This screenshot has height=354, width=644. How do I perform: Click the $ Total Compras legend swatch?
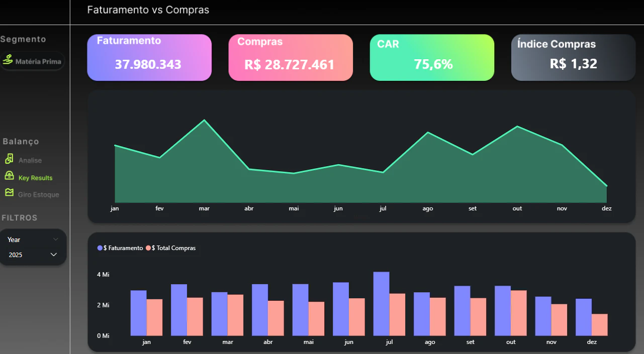point(148,248)
